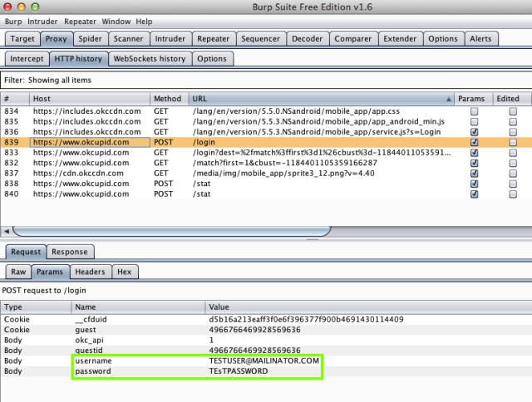Image resolution: width=532 pixels, height=402 pixels.
Task: Sort history by Method column header
Action: pyautogui.click(x=169, y=99)
